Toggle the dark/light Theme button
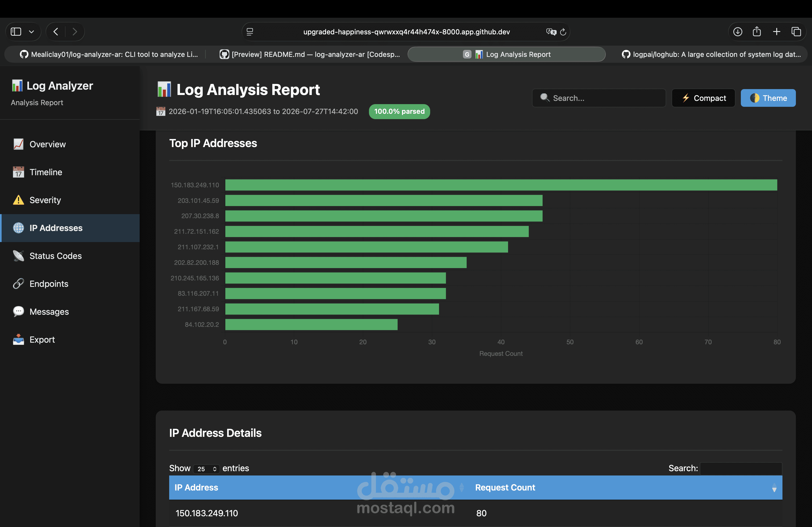 [x=768, y=98]
